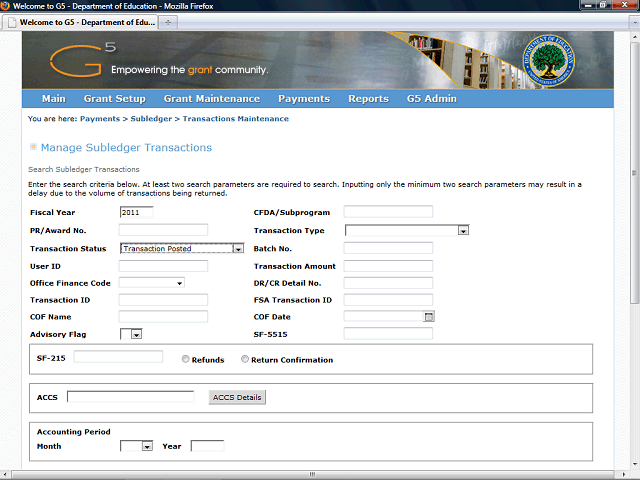Click the FSA Transaction ID input field
640x480 pixels.
click(388, 300)
